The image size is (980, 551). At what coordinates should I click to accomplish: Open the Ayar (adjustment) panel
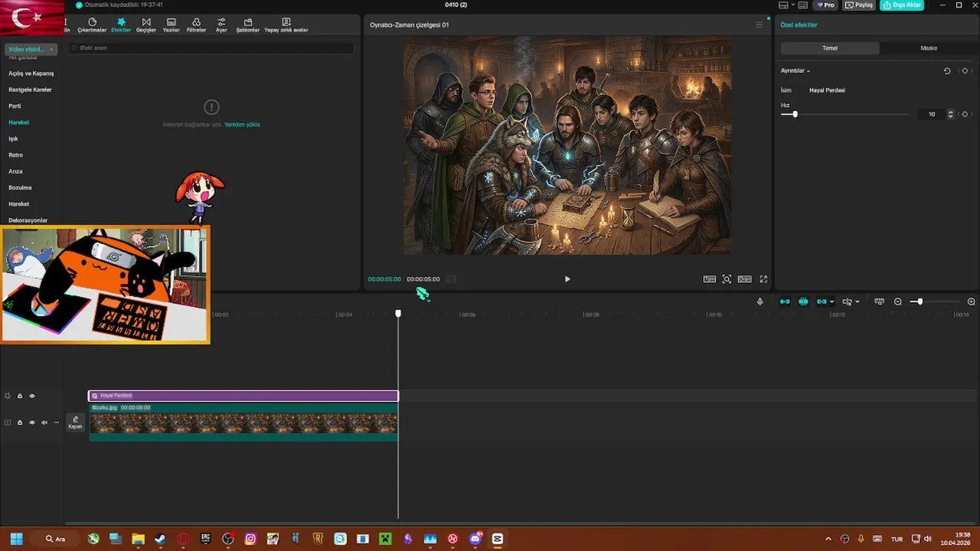[221, 25]
